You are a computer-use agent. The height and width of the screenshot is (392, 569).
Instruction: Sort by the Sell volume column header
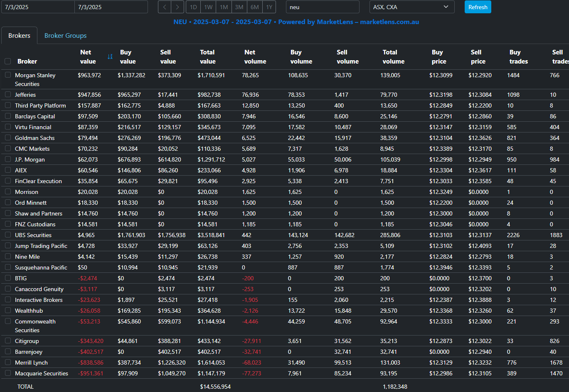pyautogui.click(x=347, y=57)
